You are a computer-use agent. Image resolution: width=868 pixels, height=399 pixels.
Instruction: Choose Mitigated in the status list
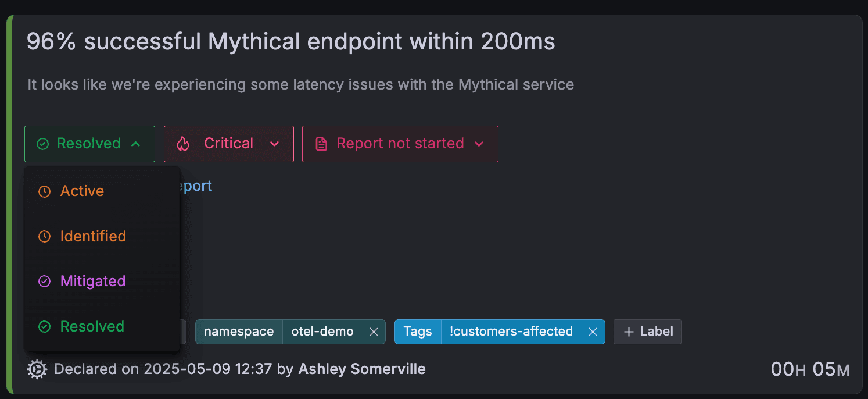tap(92, 281)
